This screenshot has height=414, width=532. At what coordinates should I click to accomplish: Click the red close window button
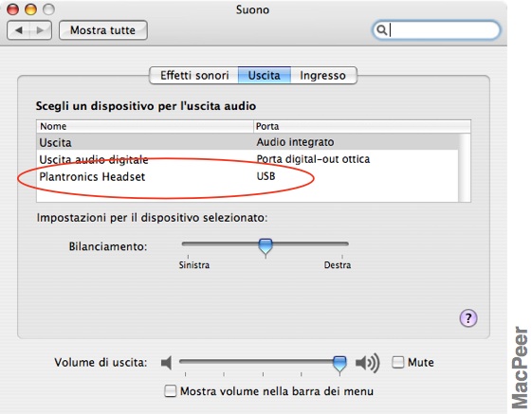coord(13,9)
